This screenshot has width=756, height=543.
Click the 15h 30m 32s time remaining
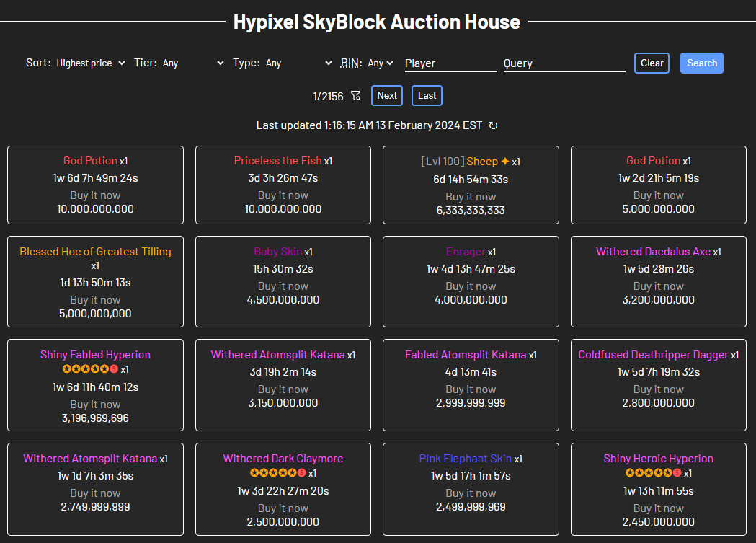283,268
